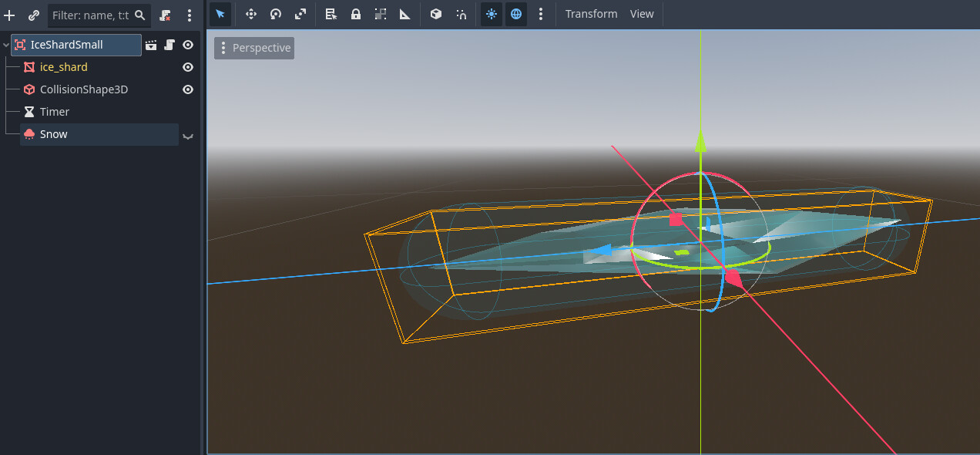The height and width of the screenshot is (455, 980).
Task: Hide the CollisionShape3D node visibility
Action: [187, 89]
